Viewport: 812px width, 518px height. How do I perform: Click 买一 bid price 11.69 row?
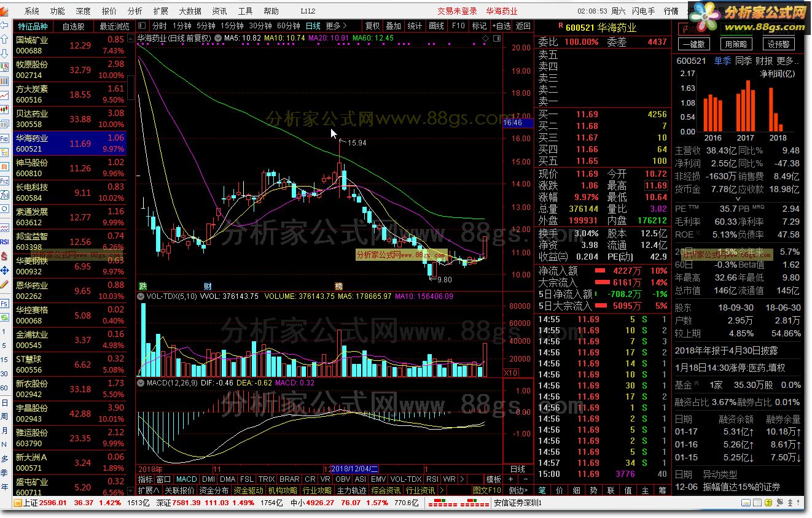[x=603, y=114]
